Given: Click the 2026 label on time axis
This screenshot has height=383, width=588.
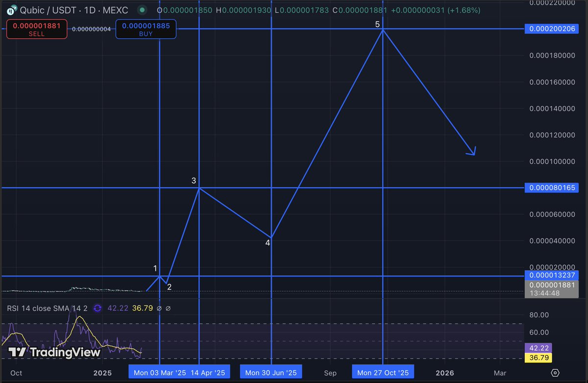Looking at the screenshot, I should click(x=445, y=373).
